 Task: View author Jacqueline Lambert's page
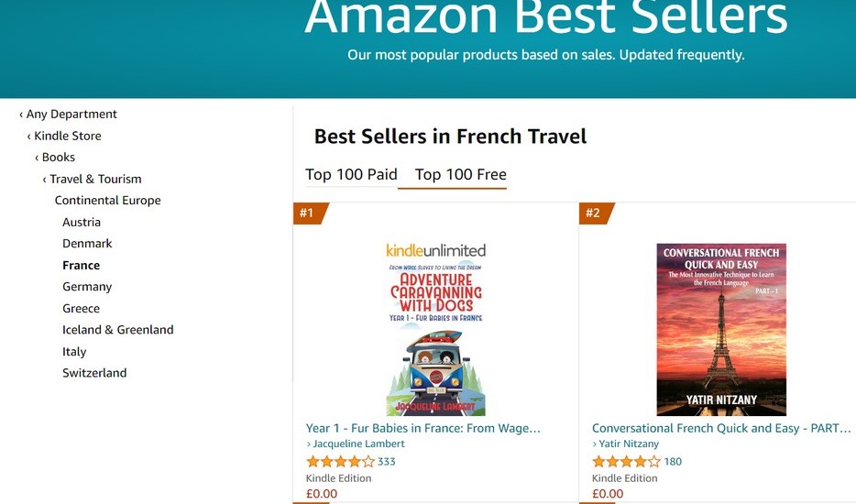pyautogui.click(x=358, y=444)
